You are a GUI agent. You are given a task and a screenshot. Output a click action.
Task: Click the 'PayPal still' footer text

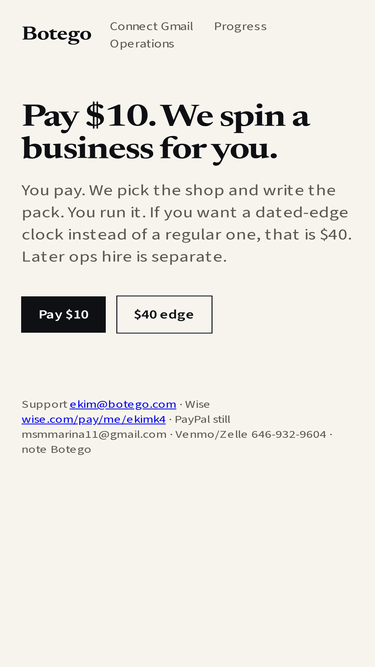[202, 419]
